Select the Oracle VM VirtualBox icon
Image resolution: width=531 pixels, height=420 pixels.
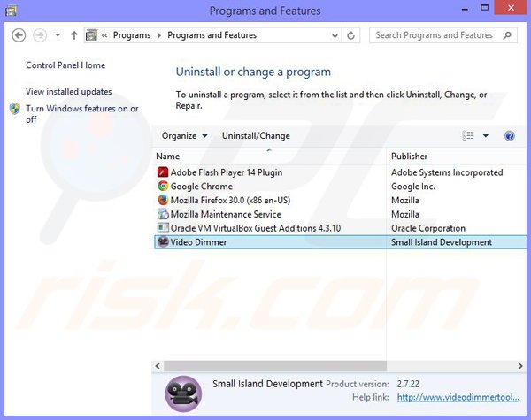tap(163, 228)
